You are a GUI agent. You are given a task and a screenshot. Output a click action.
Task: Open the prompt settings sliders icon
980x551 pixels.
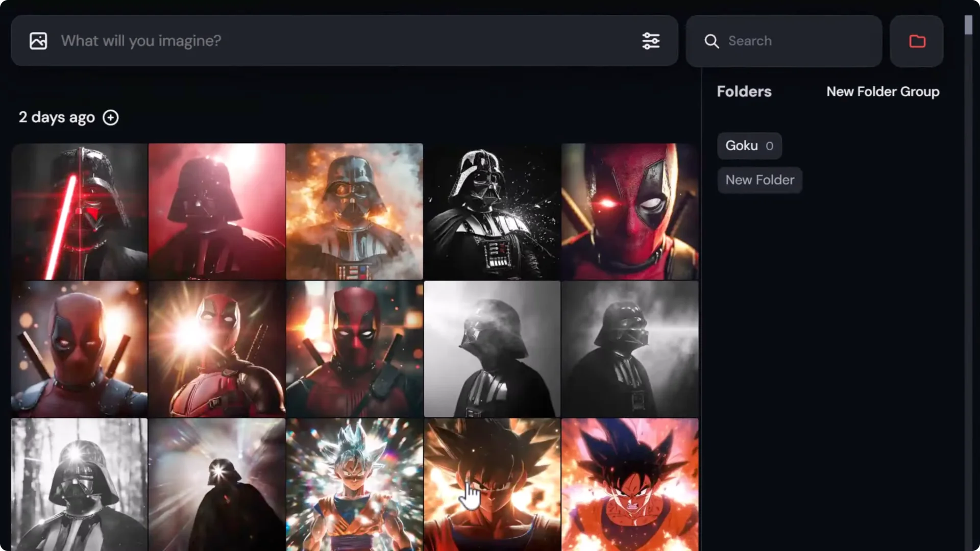pyautogui.click(x=651, y=41)
